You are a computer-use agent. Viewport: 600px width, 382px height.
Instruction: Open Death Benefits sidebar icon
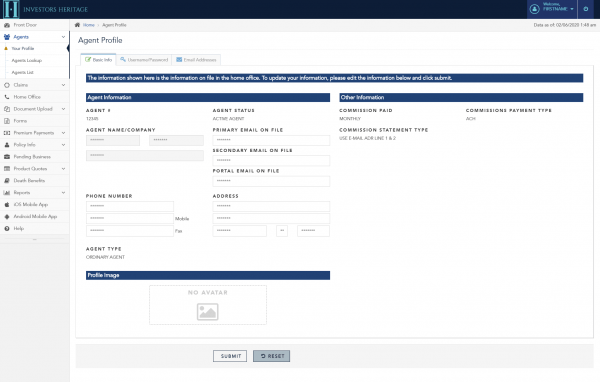7,181
